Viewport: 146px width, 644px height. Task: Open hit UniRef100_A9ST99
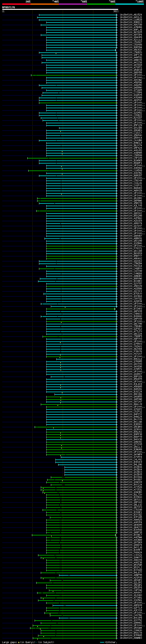tap(131, 25)
